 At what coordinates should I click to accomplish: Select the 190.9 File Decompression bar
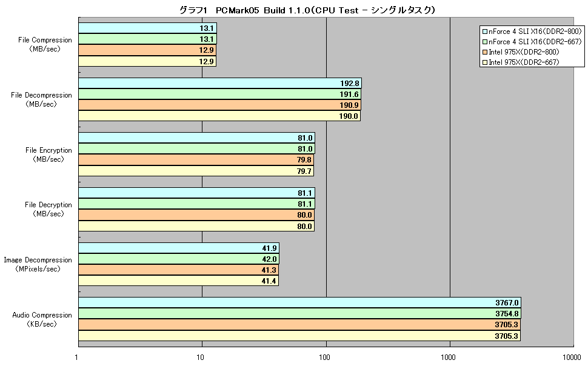(220, 105)
